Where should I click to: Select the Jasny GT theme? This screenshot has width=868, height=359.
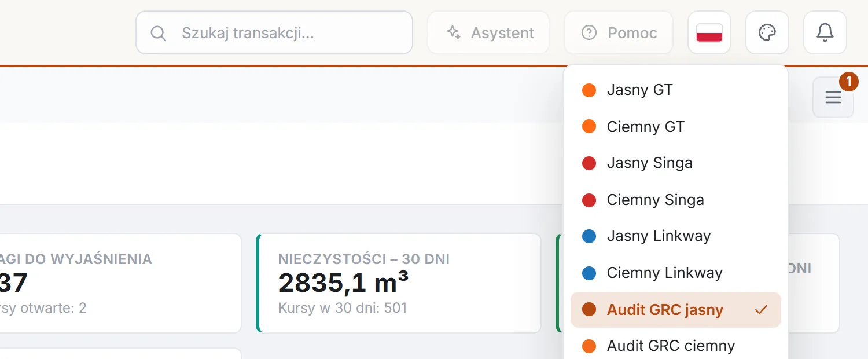(x=676, y=90)
